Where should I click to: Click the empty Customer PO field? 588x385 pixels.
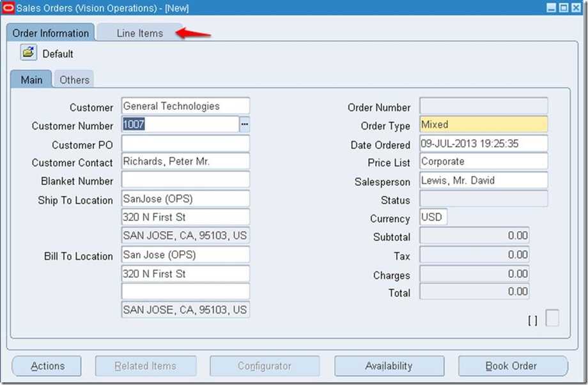click(x=185, y=144)
